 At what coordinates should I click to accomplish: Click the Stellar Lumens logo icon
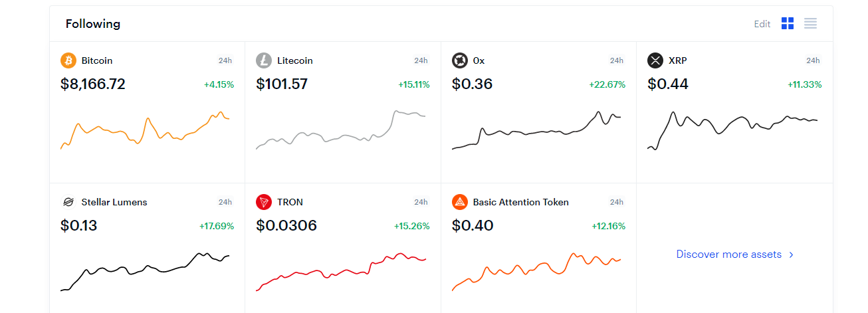click(x=68, y=202)
